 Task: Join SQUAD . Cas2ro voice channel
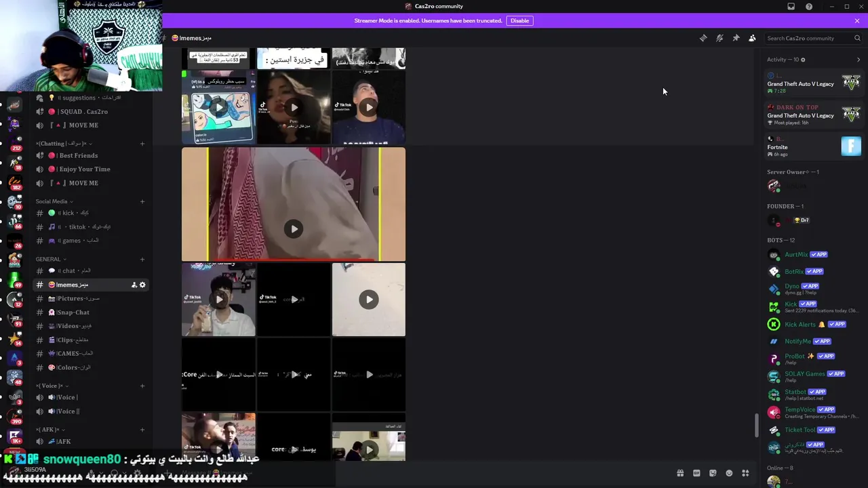tap(92, 111)
